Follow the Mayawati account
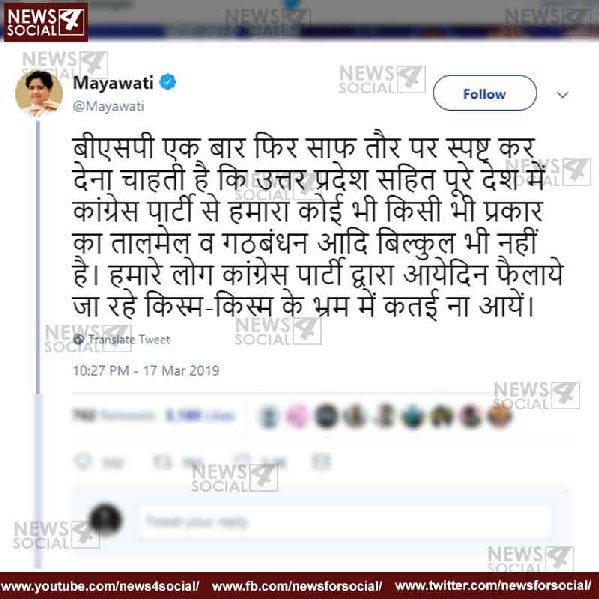 click(484, 93)
